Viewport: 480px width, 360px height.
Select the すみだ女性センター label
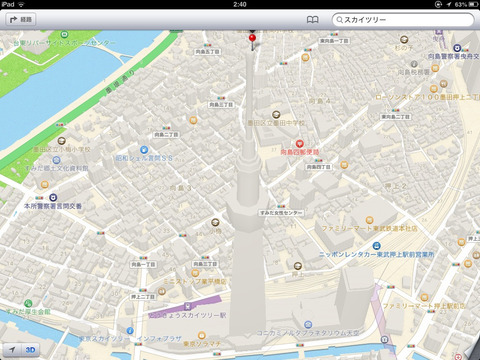(x=281, y=213)
